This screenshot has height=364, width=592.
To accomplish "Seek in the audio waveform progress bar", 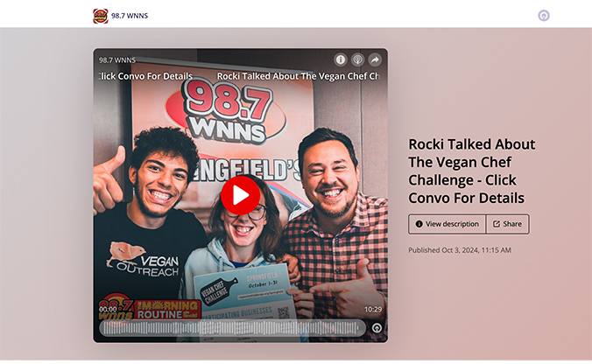I will click(232, 328).
